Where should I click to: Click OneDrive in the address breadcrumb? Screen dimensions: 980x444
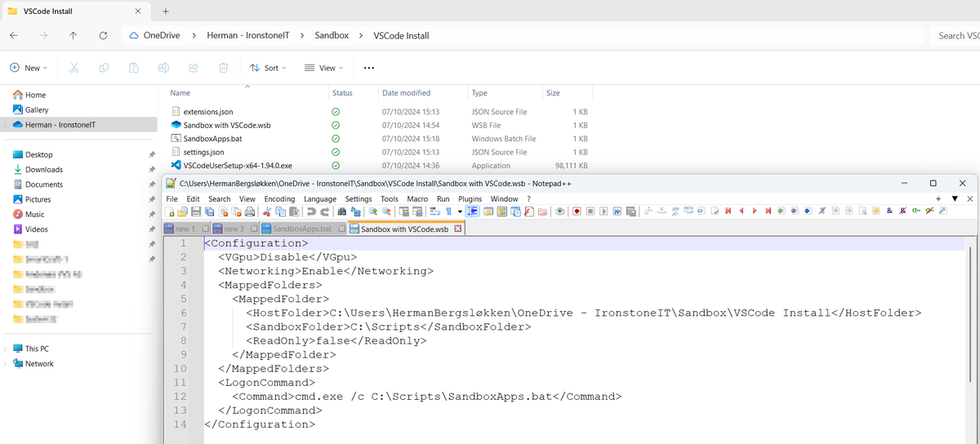coord(162,36)
